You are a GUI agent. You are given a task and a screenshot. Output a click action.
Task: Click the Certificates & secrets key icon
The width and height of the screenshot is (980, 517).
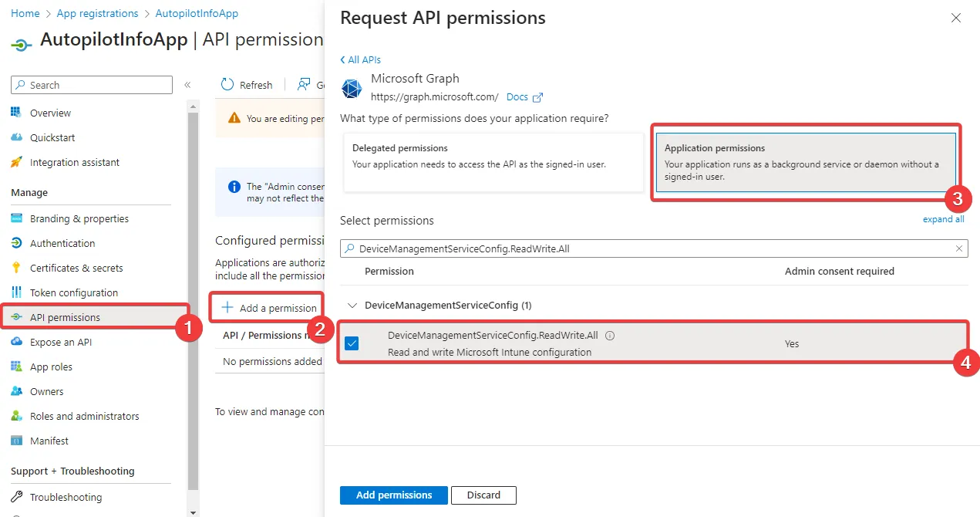[x=16, y=268]
